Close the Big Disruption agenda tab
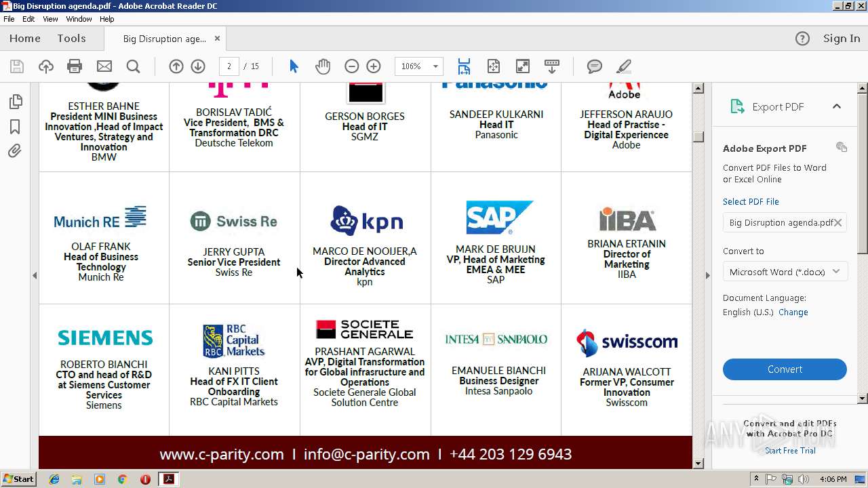This screenshot has height=488, width=868. pyautogui.click(x=217, y=39)
